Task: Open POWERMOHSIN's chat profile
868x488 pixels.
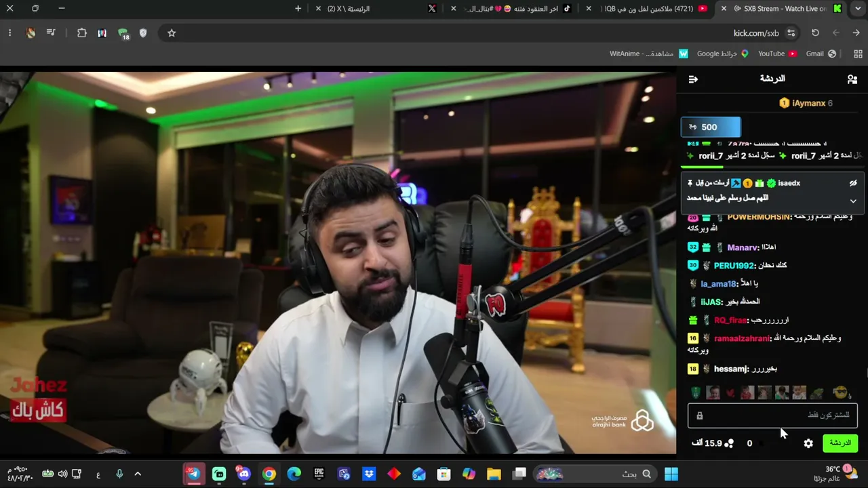Action: point(759,217)
